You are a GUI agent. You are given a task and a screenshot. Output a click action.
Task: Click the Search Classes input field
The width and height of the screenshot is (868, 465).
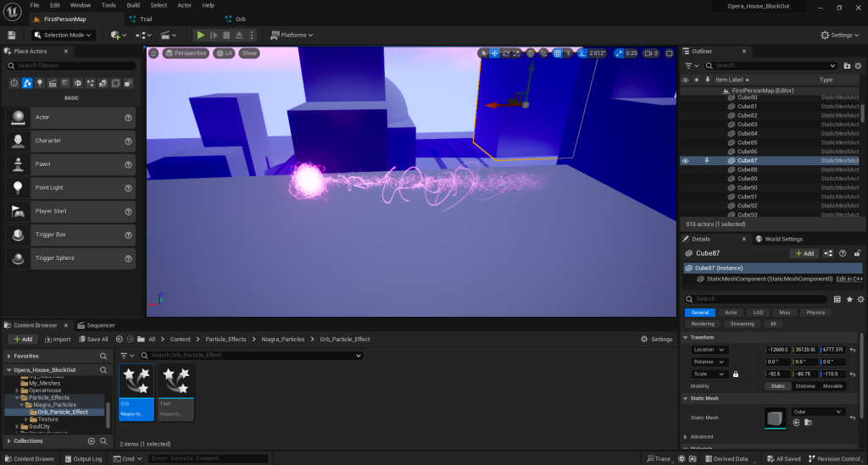point(74,65)
